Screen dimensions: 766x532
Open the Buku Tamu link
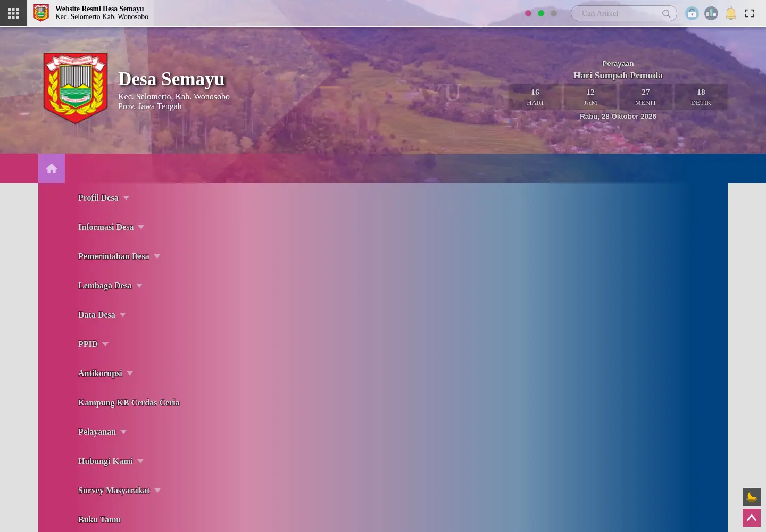[x=99, y=520]
